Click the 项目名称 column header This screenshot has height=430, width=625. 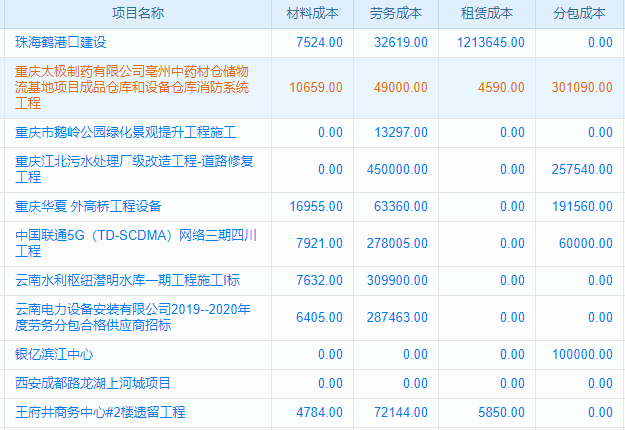(138, 13)
